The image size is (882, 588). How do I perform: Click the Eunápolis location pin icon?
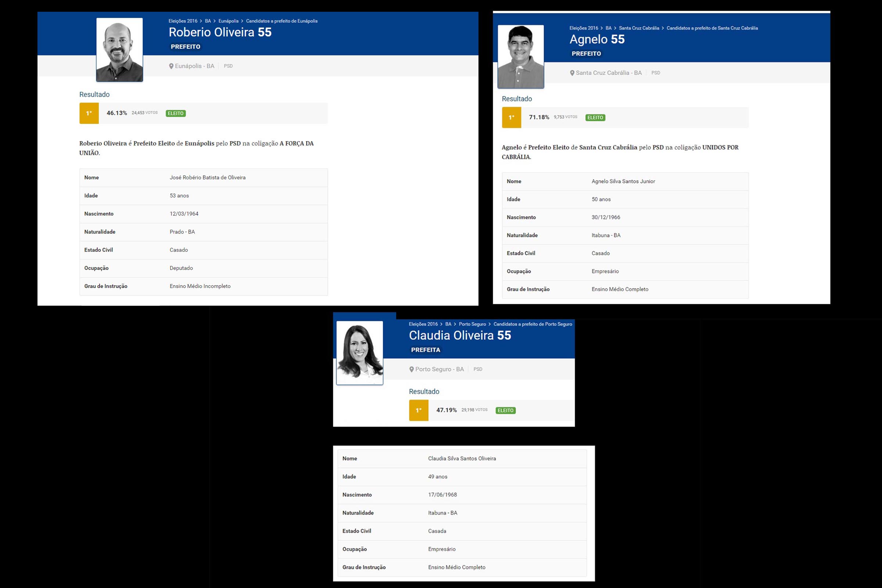[171, 66]
